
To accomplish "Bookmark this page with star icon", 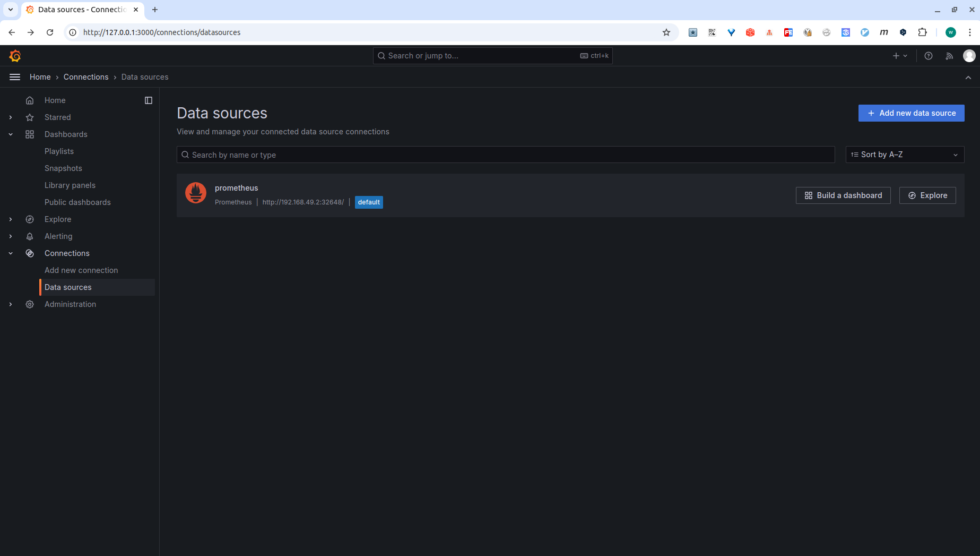I will click(x=666, y=32).
